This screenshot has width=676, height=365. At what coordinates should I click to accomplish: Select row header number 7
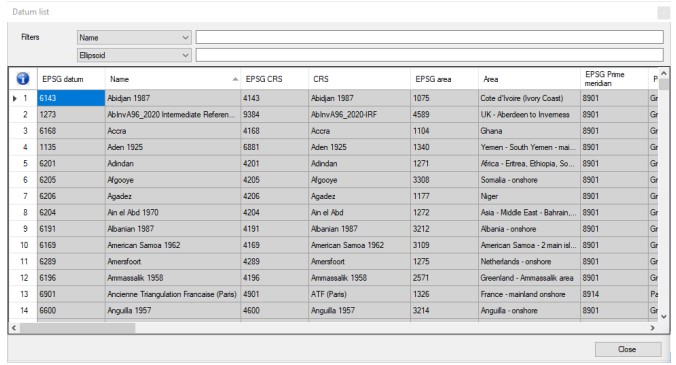click(x=23, y=197)
